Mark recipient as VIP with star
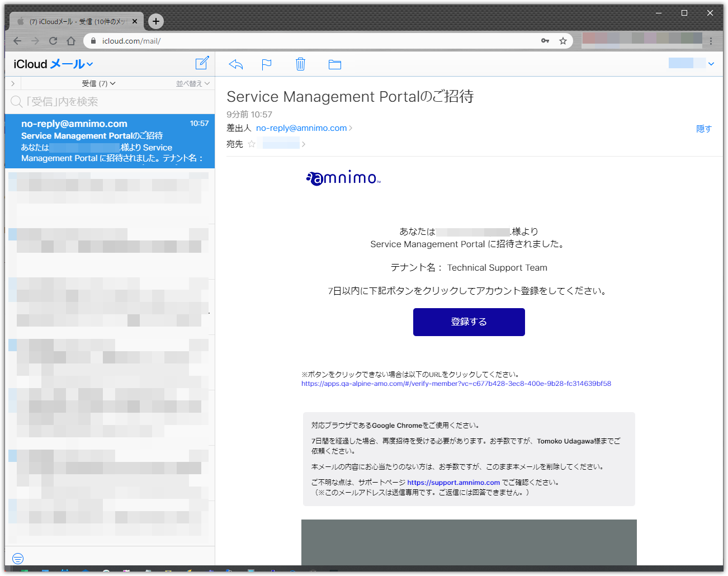This screenshot has width=728, height=576. pyautogui.click(x=252, y=144)
